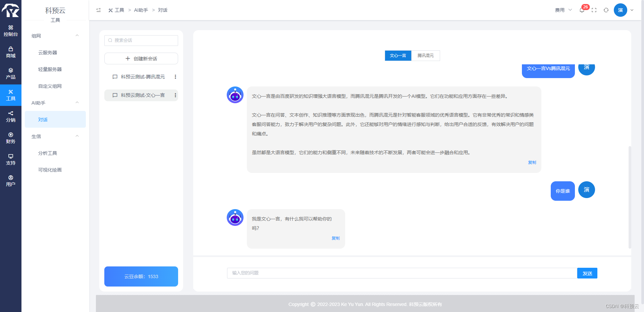
Task: Collapse the sidebar with the fold icon
Action: [99, 10]
